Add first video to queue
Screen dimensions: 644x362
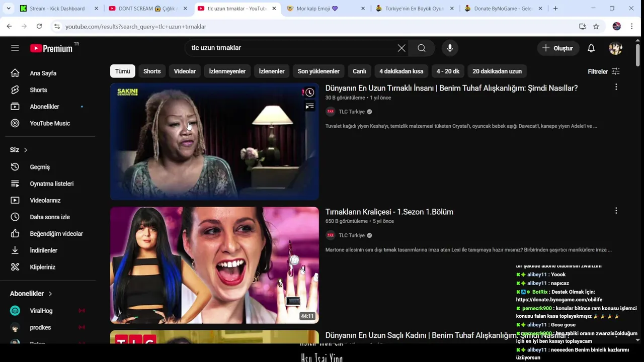tap(309, 106)
